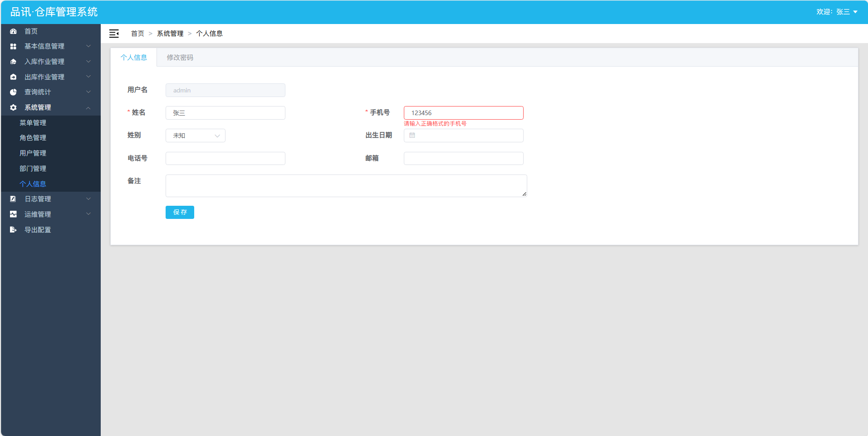Click the 基本信息管理 grid icon
Screen dimensions: 868x436
(13, 46)
